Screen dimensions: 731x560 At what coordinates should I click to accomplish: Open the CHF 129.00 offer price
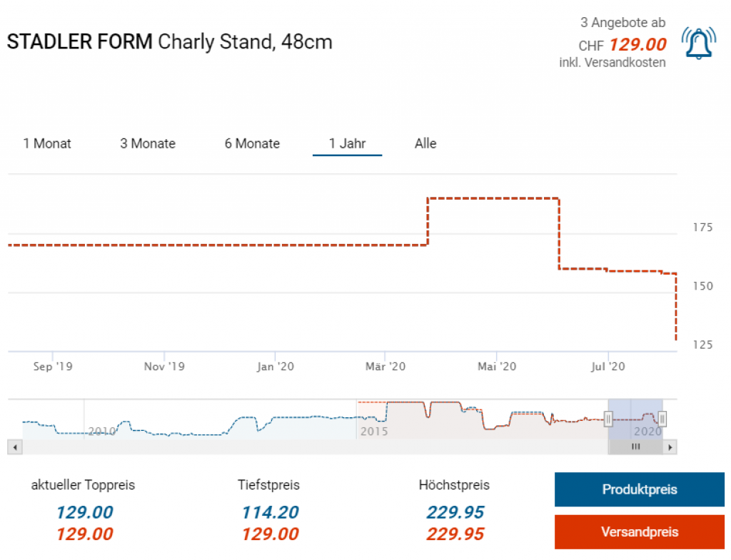pos(637,45)
